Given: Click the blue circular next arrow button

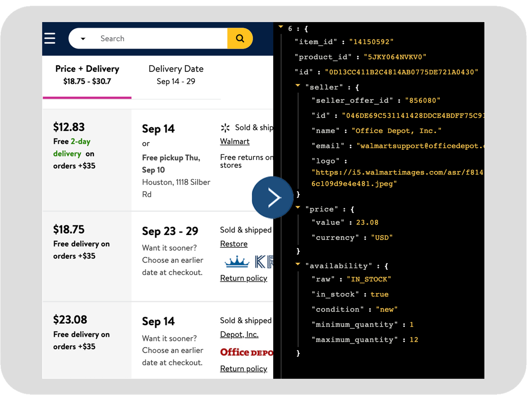Looking at the screenshot, I should (273, 197).
